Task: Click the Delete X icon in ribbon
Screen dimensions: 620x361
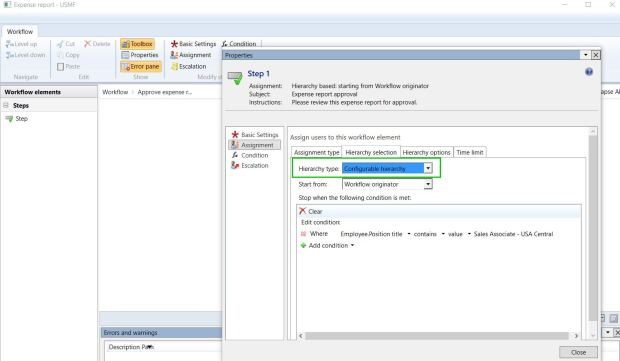Action: point(87,44)
